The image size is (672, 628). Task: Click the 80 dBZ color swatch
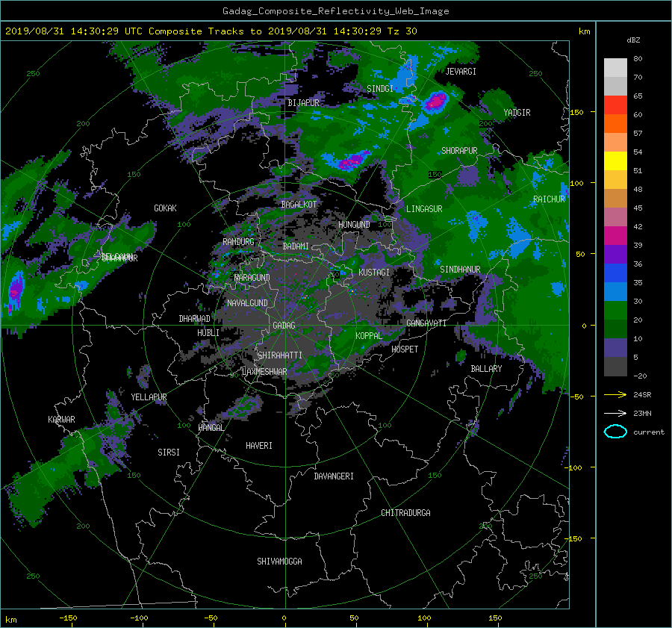615,68
